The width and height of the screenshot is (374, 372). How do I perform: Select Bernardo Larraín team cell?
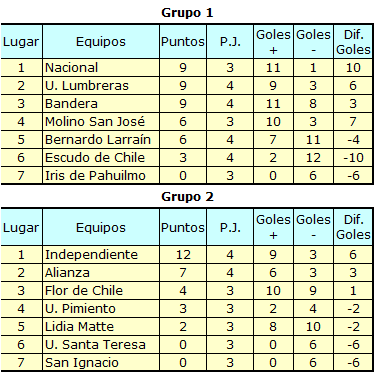tap(101, 140)
